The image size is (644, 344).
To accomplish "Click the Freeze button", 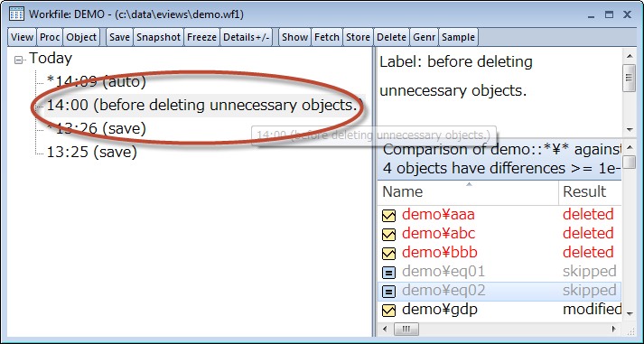I will click(x=201, y=37).
